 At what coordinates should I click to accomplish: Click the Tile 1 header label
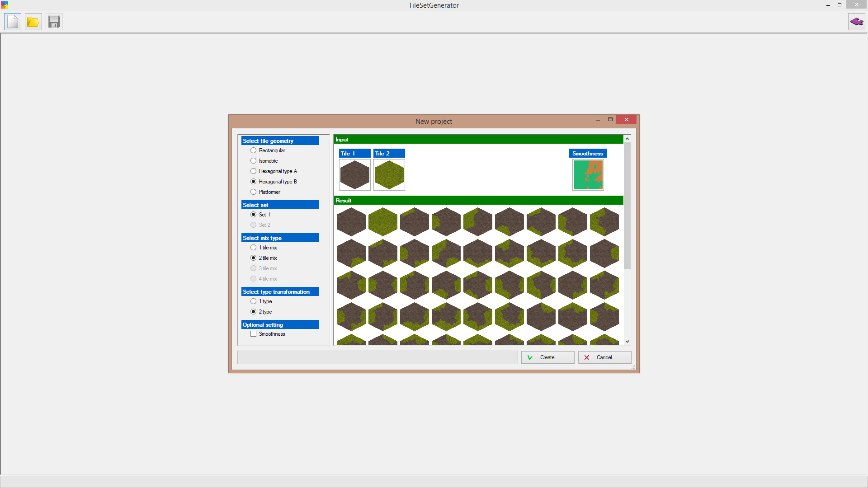354,153
